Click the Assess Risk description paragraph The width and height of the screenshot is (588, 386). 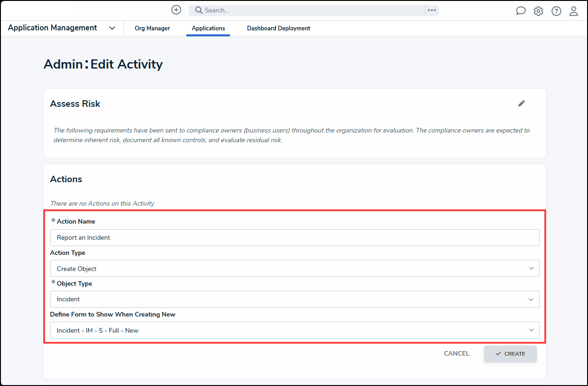pyautogui.click(x=292, y=135)
